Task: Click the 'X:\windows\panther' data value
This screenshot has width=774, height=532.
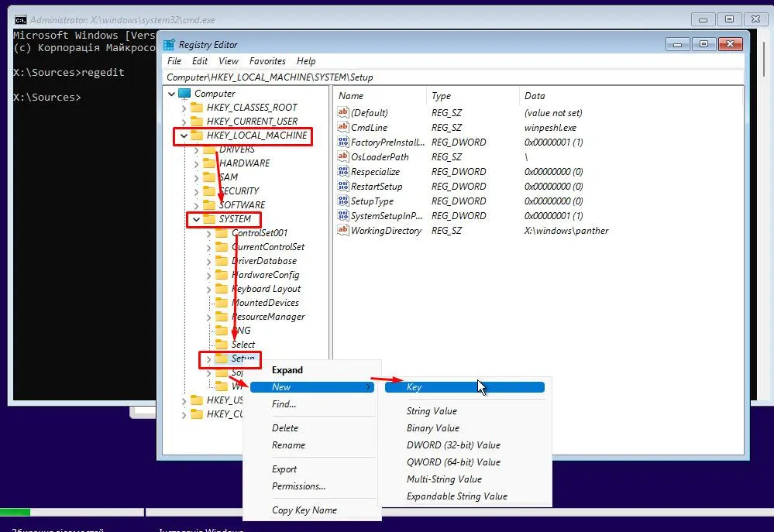Action: point(566,231)
